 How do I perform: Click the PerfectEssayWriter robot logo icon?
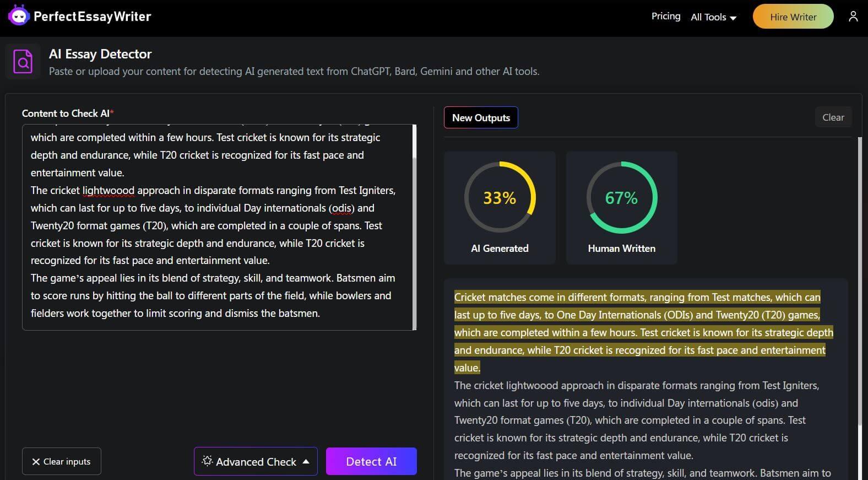pyautogui.click(x=19, y=17)
